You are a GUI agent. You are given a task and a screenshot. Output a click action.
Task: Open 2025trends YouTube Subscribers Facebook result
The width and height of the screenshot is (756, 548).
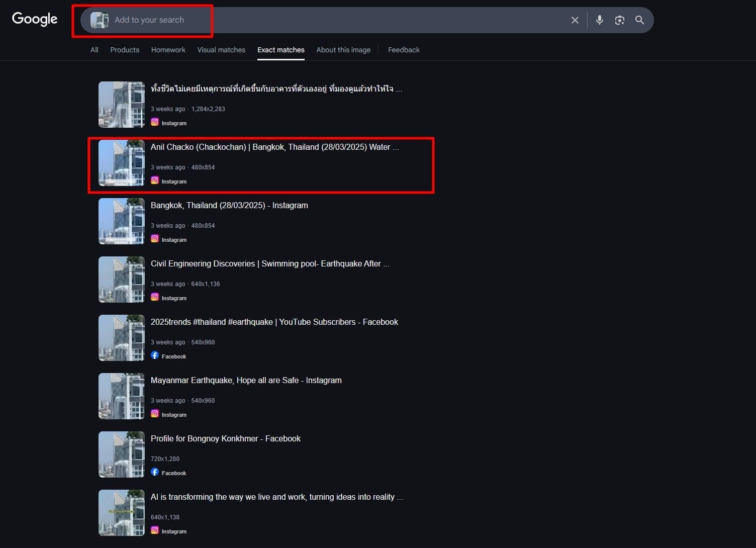274,322
